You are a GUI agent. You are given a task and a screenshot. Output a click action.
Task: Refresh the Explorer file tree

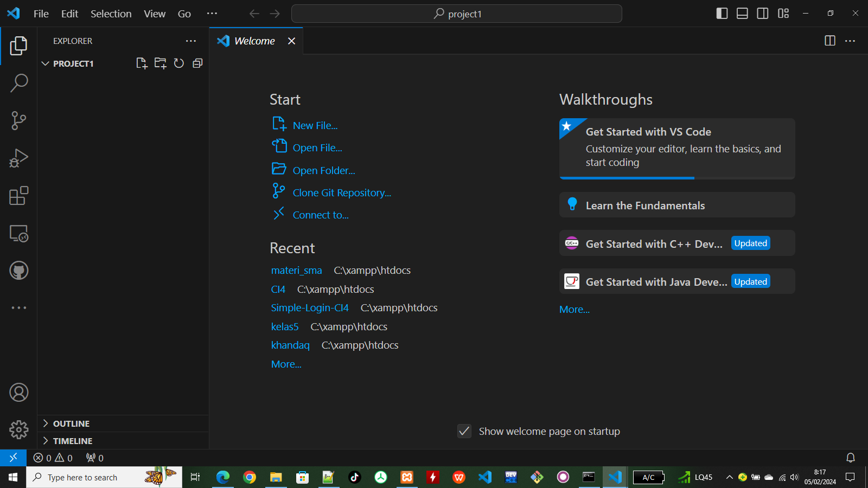coord(179,63)
